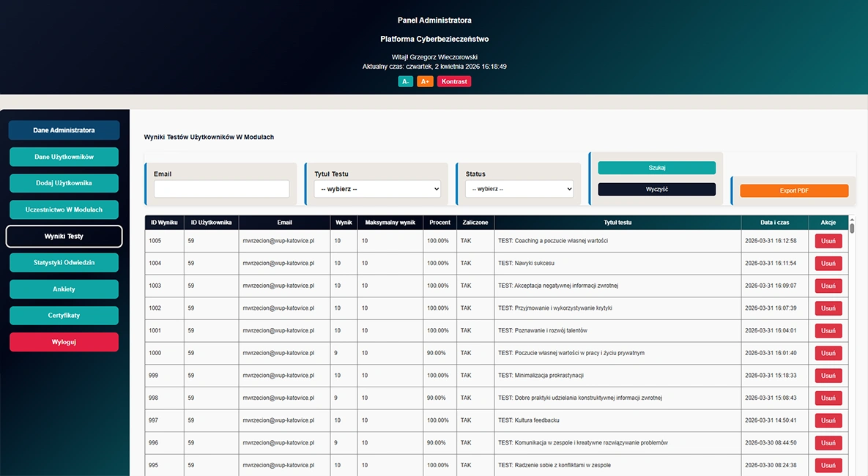Click the Szukaj search button
This screenshot has width=868, height=476.
point(656,168)
